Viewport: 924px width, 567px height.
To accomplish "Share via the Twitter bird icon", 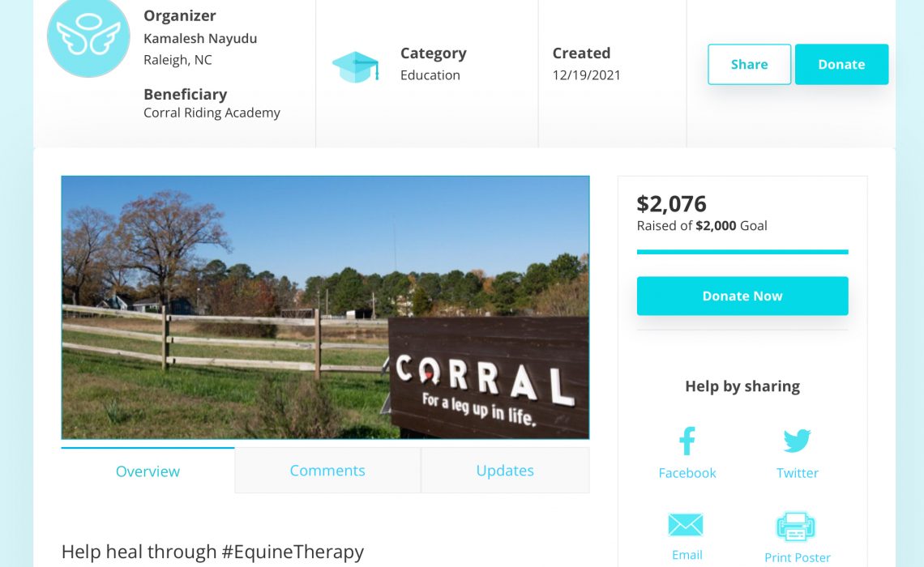I will pyautogui.click(x=797, y=441).
